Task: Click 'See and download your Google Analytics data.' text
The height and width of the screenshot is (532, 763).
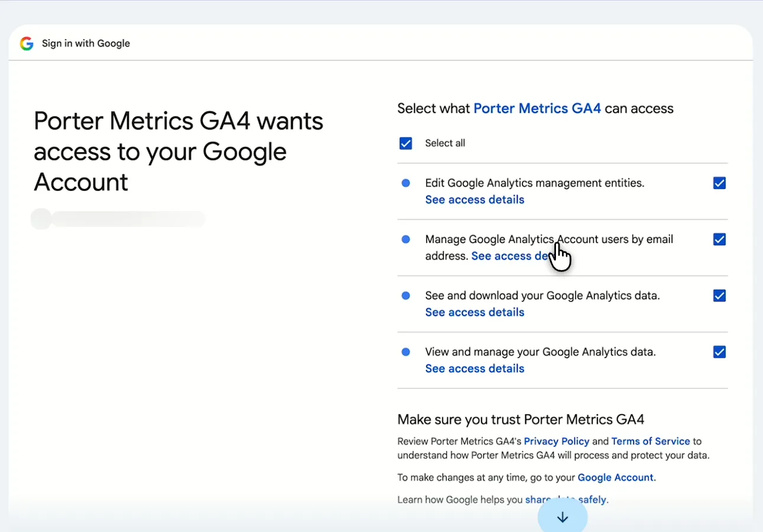Action: pos(542,296)
